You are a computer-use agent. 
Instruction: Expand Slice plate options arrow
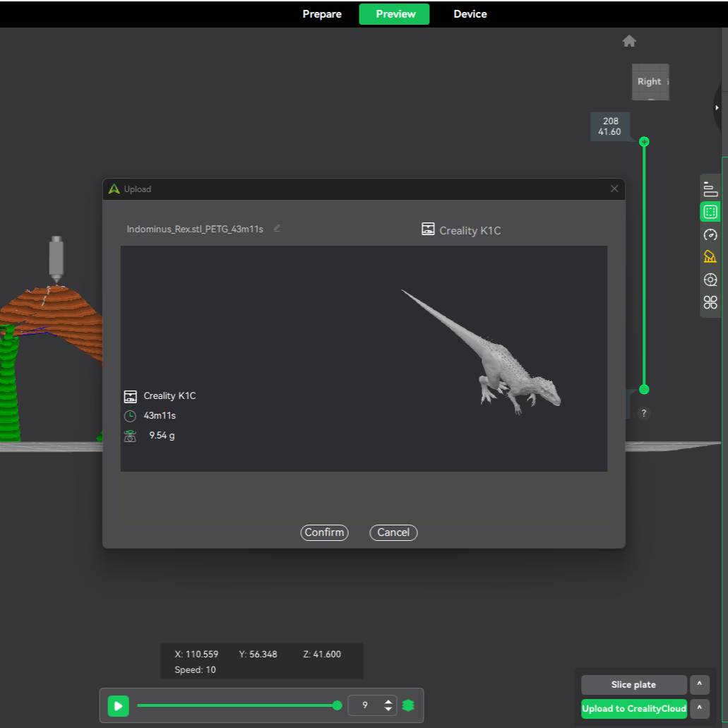pyautogui.click(x=698, y=685)
